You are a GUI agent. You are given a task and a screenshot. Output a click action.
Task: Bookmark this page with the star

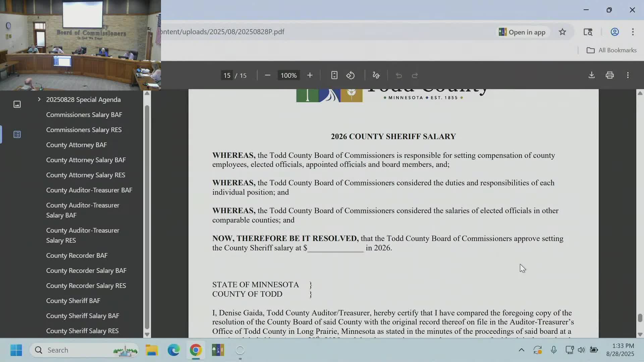tap(562, 32)
